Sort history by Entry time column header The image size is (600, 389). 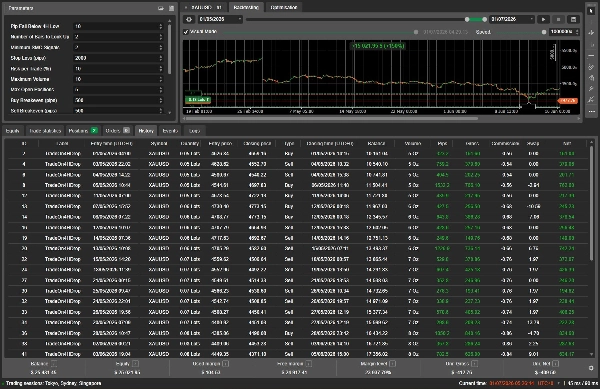pyautogui.click(x=111, y=143)
